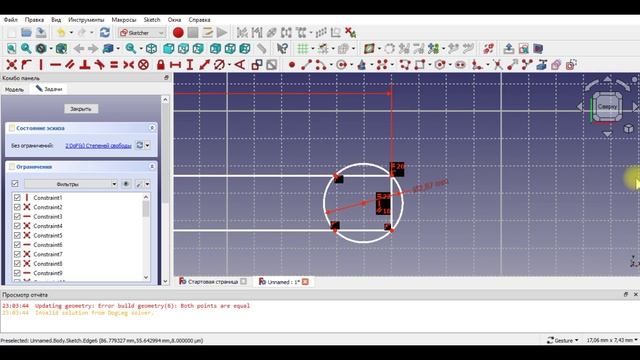
Task: Select the diagonal distance constraint tool
Action: (x=204, y=64)
